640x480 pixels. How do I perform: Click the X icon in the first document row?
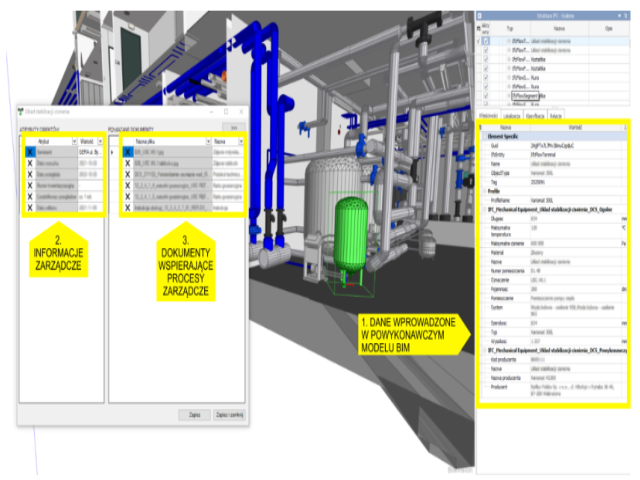point(129,153)
